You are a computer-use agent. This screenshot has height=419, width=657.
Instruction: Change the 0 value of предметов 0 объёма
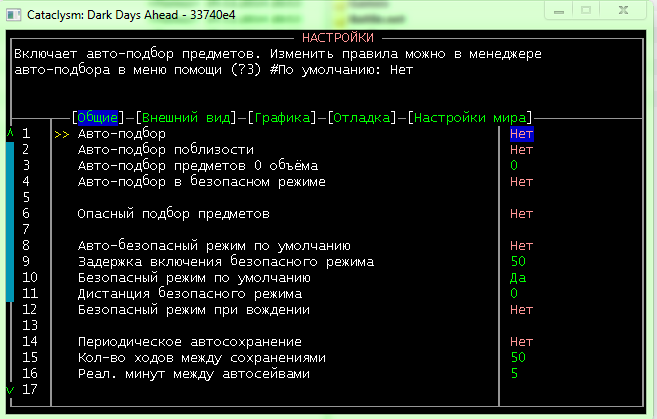(x=514, y=166)
